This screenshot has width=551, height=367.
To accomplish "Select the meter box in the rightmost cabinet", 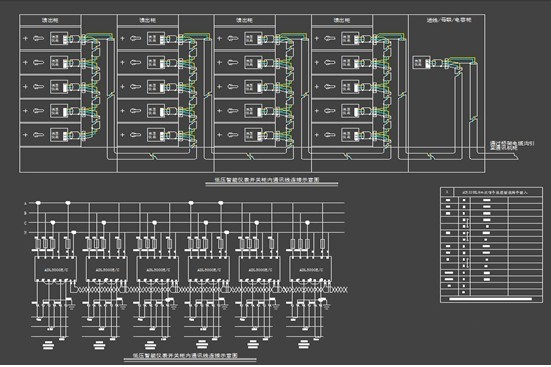I will (x=421, y=63).
